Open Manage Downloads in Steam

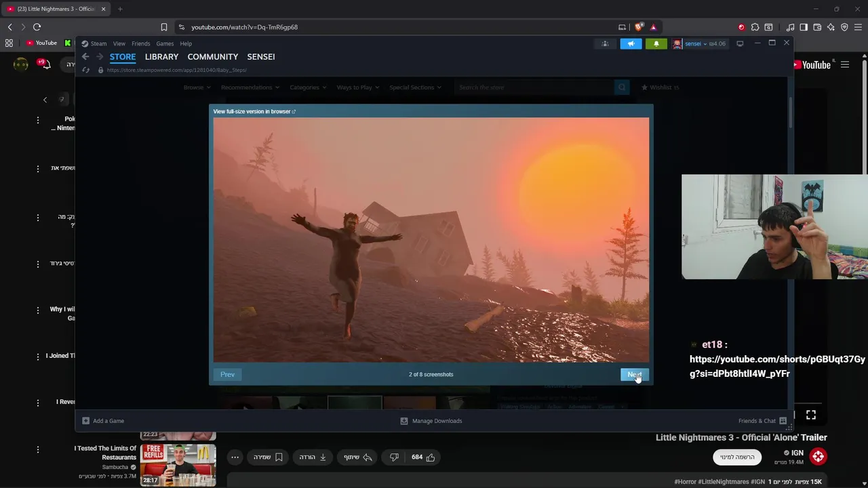(431, 421)
